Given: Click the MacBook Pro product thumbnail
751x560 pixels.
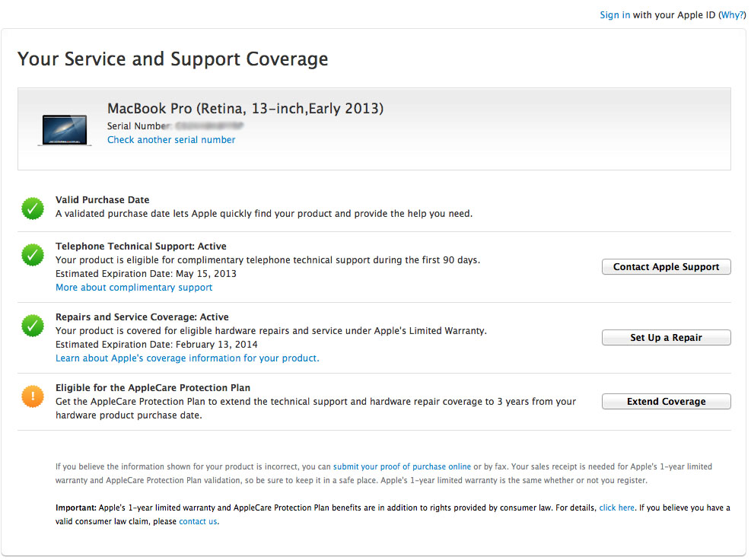Looking at the screenshot, I should pos(65,130).
